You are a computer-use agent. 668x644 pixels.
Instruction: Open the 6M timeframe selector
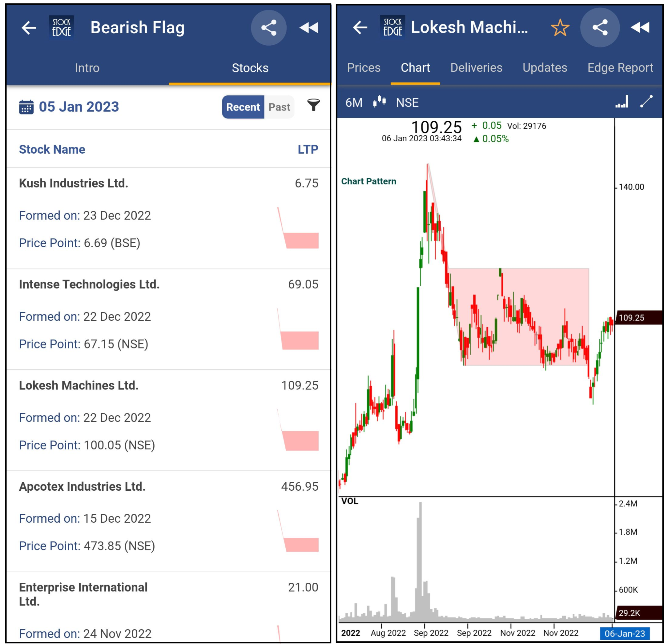pyautogui.click(x=354, y=102)
